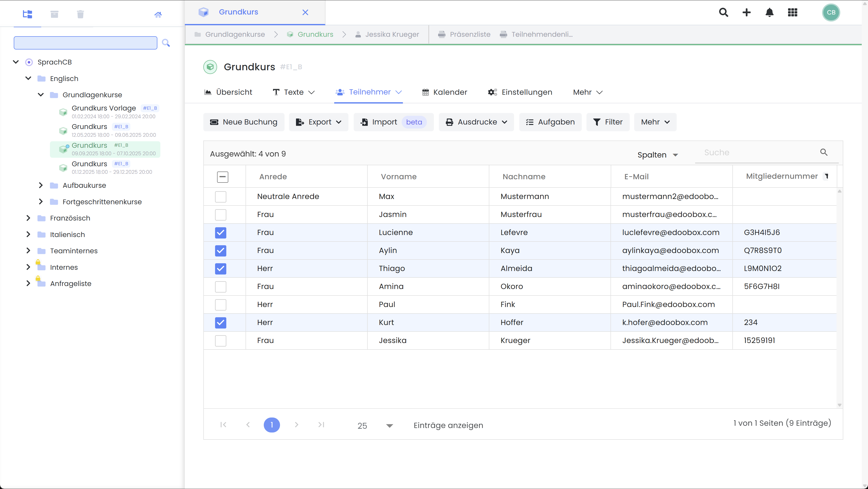This screenshot has width=868, height=489.
Task: Click the trash icon in sidebar toolbar
Action: 80,14
